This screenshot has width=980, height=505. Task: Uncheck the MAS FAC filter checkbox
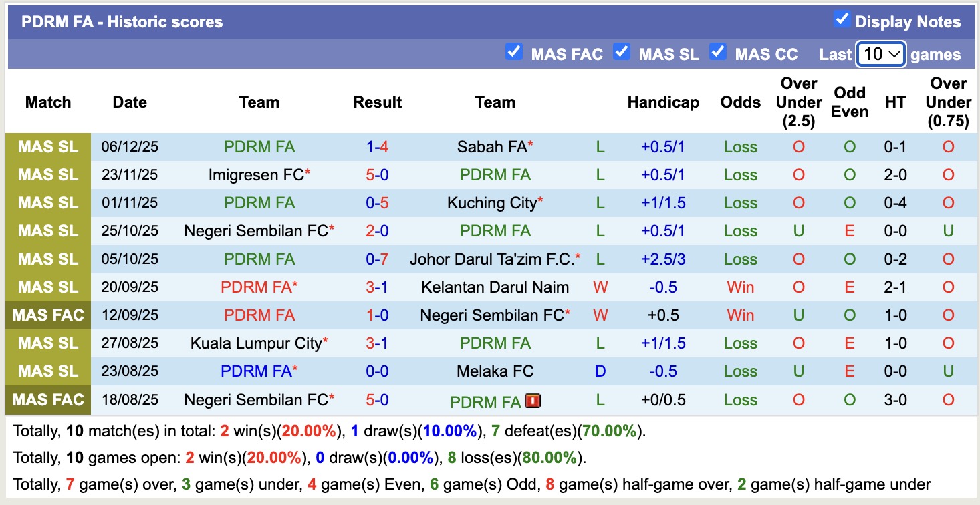pos(513,52)
